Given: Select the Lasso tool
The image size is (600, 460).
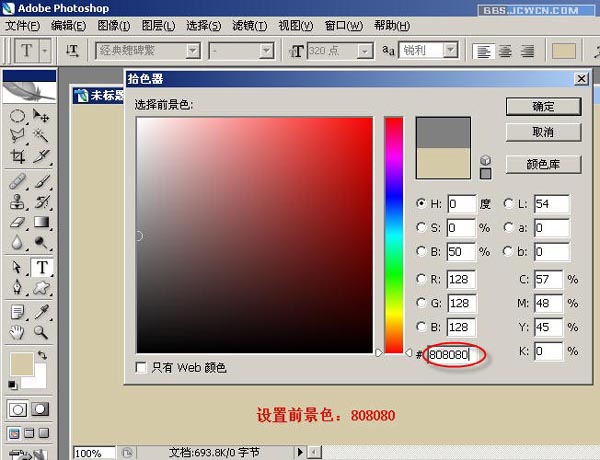Looking at the screenshot, I should pyautogui.click(x=17, y=135).
